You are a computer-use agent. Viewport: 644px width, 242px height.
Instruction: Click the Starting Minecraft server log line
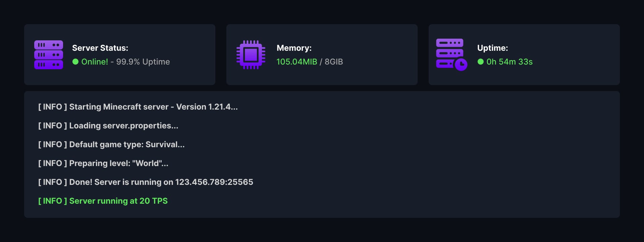pos(138,107)
